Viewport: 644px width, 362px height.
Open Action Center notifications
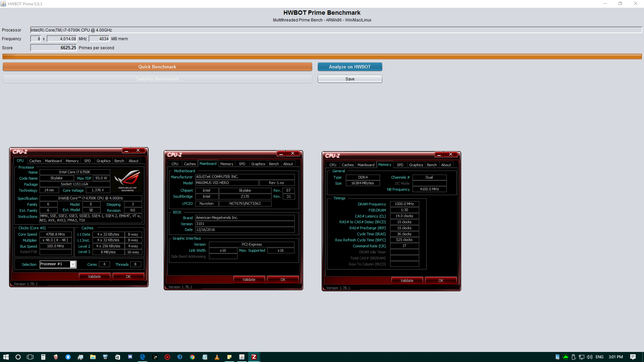(633, 357)
